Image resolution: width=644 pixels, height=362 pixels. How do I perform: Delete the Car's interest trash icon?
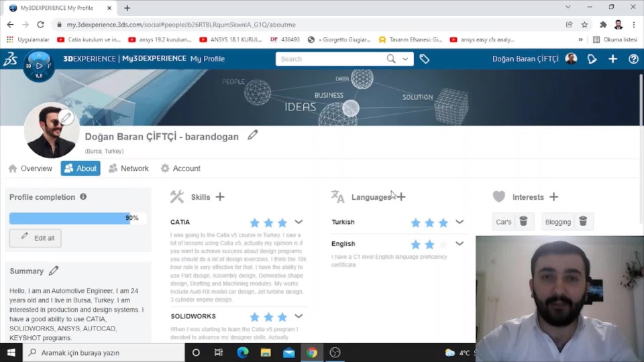click(523, 221)
